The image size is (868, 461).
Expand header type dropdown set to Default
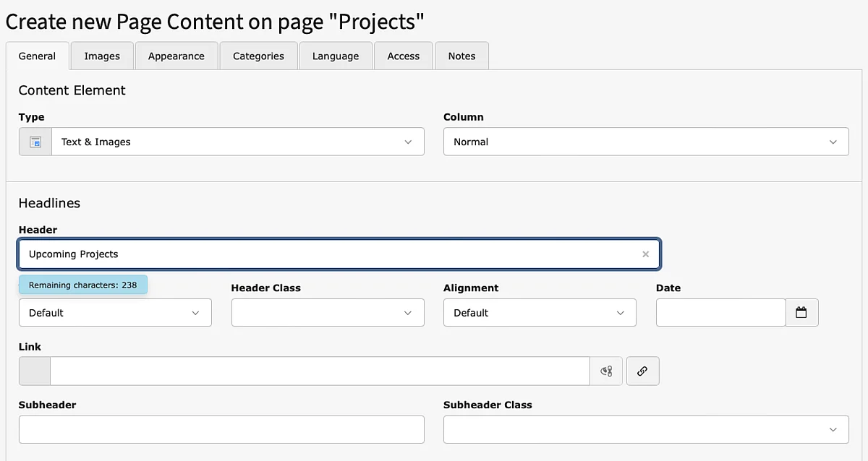point(115,313)
